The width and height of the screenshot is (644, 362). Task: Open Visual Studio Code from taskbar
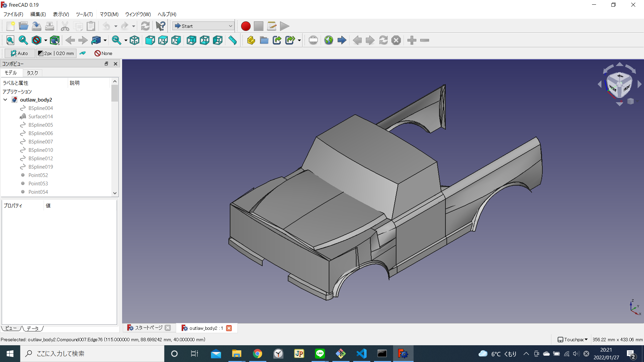point(361,354)
